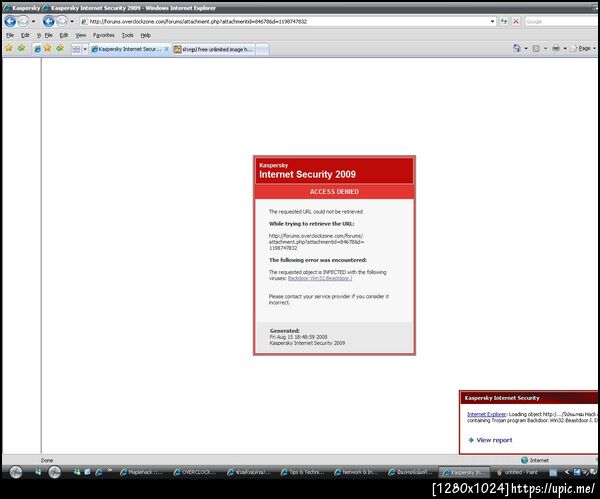The width and height of the screenshot is (600, 499).
Task: Stop loading the page
Action: tap(516, 21)
